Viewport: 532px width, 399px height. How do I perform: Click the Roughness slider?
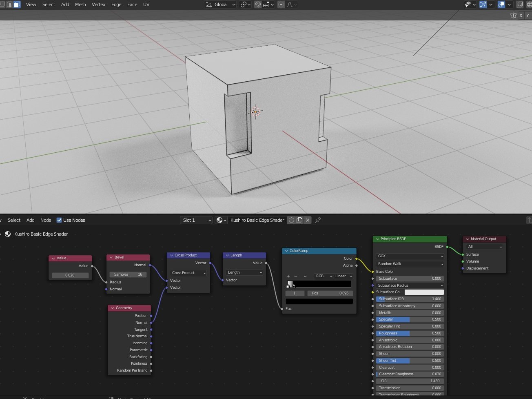coord(410,333)
